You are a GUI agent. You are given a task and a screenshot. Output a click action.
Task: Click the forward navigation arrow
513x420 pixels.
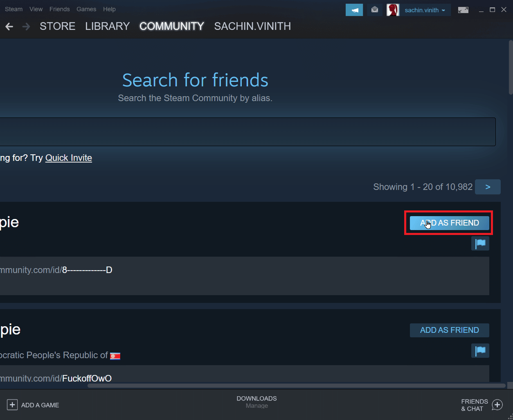point(26,27)
